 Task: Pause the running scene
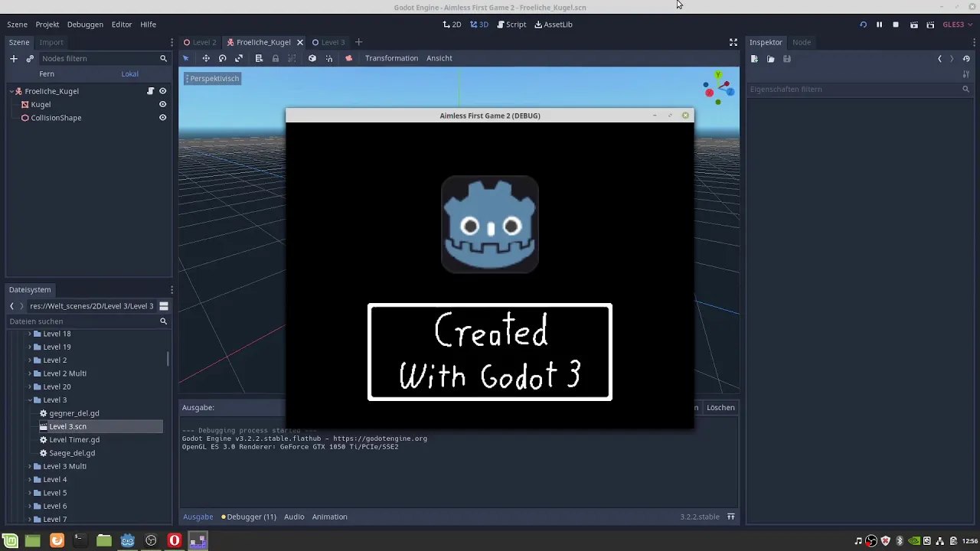pyautogui.click(x=879, y=24)
